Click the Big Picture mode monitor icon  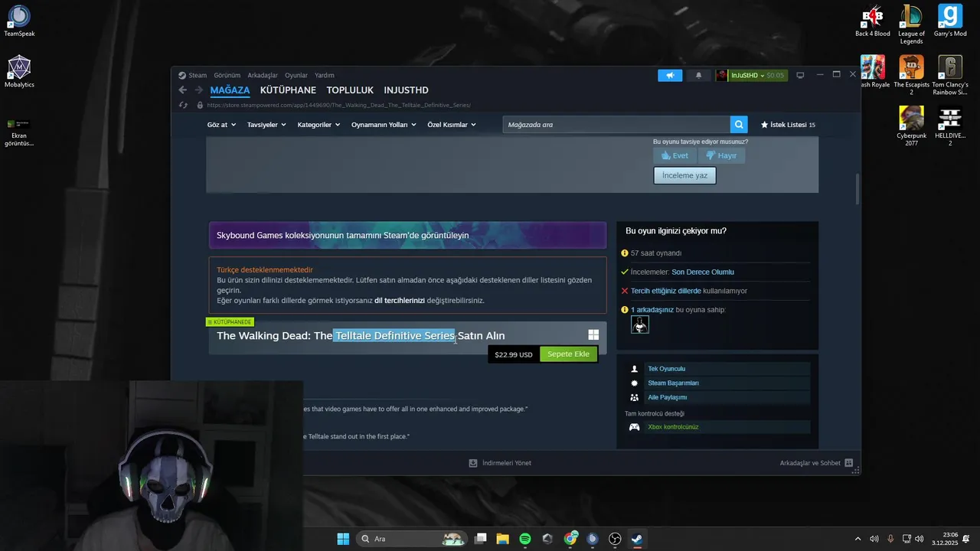(x=800, y=75)
